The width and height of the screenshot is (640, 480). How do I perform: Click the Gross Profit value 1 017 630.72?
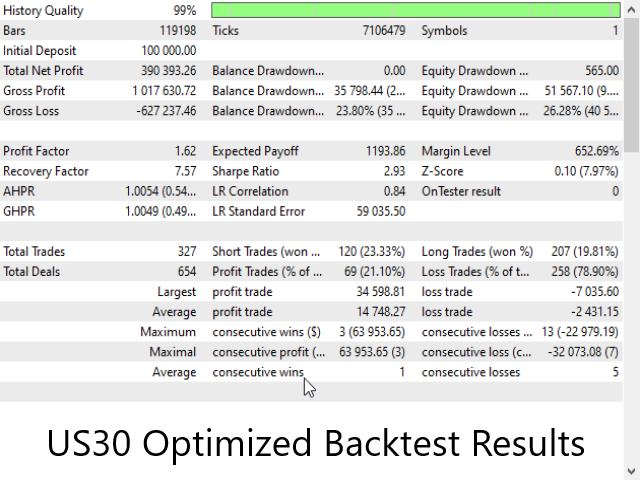coord(164,91)
